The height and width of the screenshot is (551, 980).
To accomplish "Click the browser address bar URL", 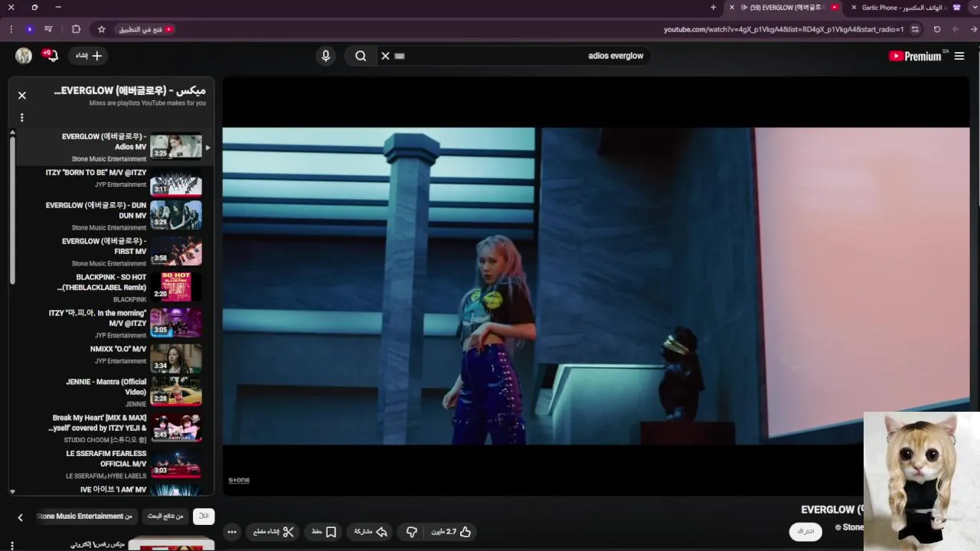I will point(783,29).
